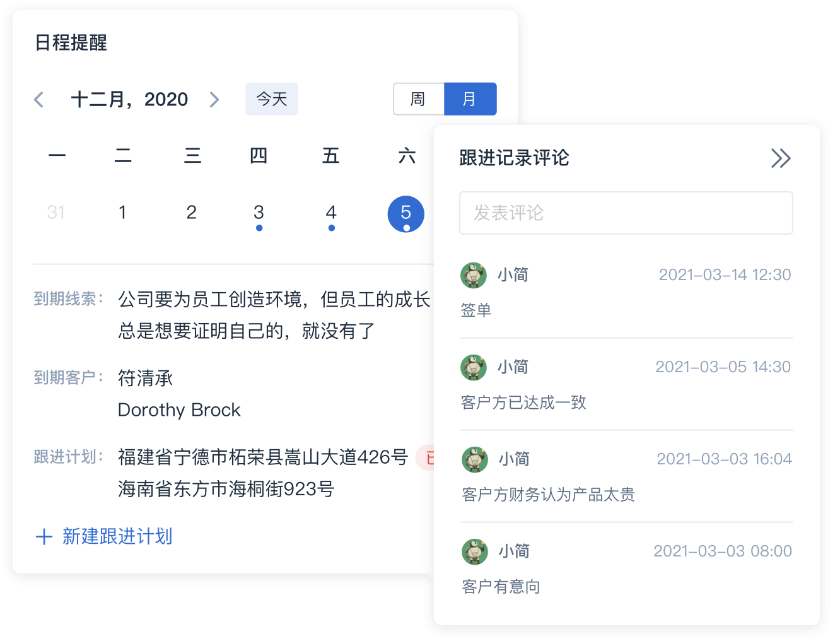Click comment text 客户方财务认为产品太贵

(x=548, y=494)
